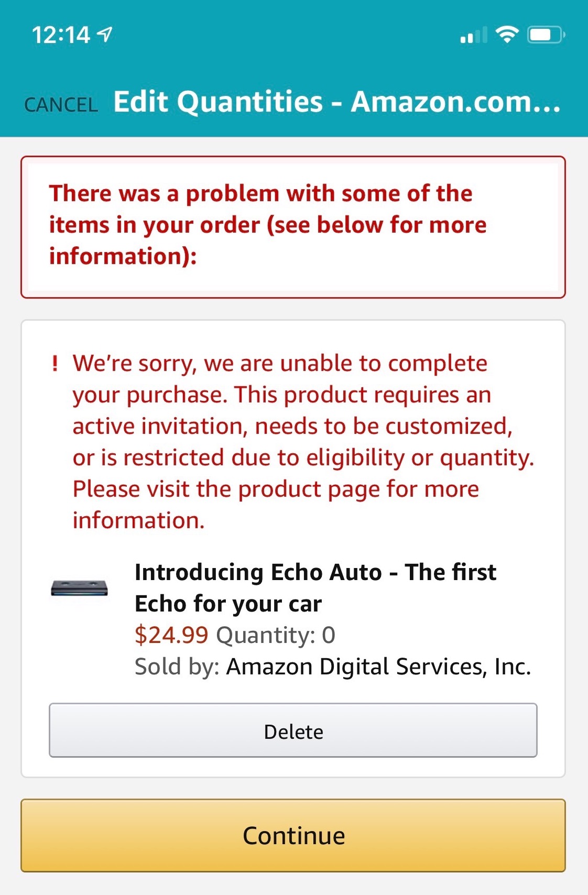Tap the unable to complete purchase message

[303, 441]
